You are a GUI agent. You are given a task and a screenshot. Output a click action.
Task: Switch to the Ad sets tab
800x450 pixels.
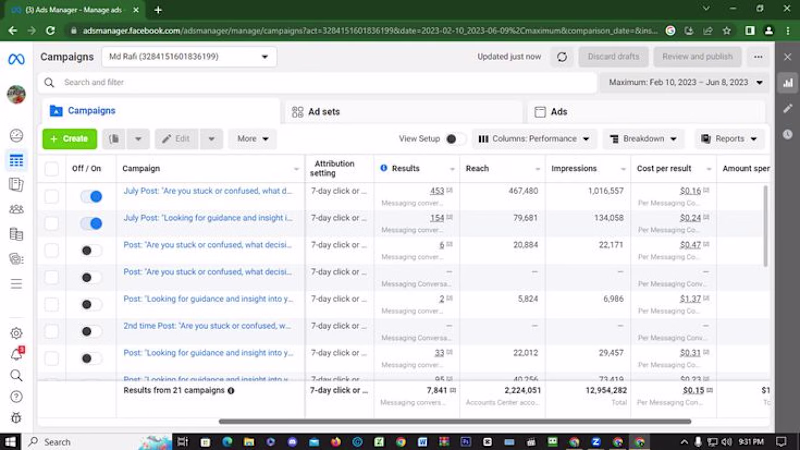tap(324, 112)
